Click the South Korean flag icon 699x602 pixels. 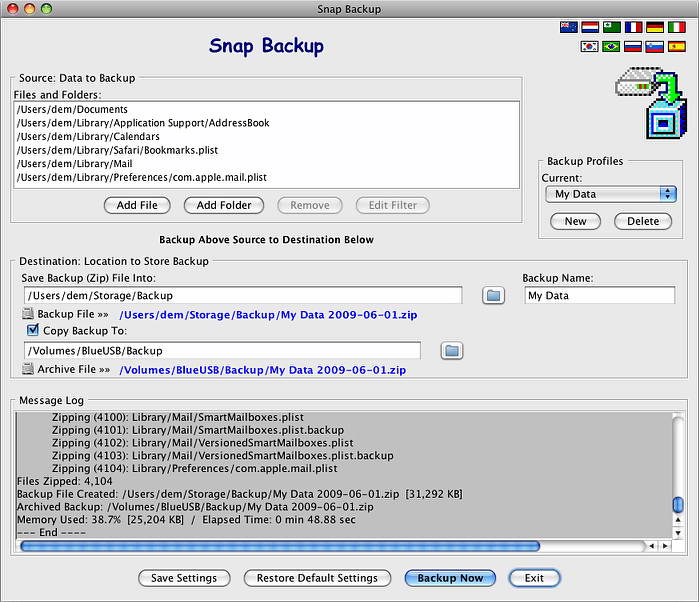point(589,47)
